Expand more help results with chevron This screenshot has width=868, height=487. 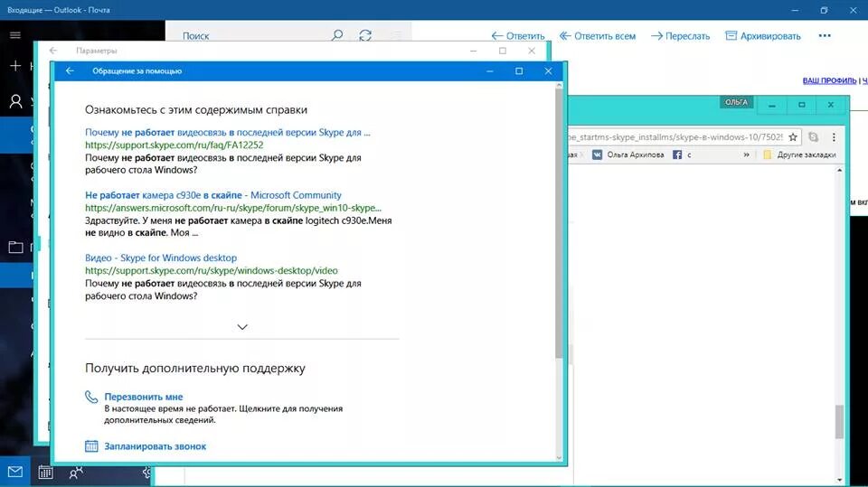click(x=242, y=327)
